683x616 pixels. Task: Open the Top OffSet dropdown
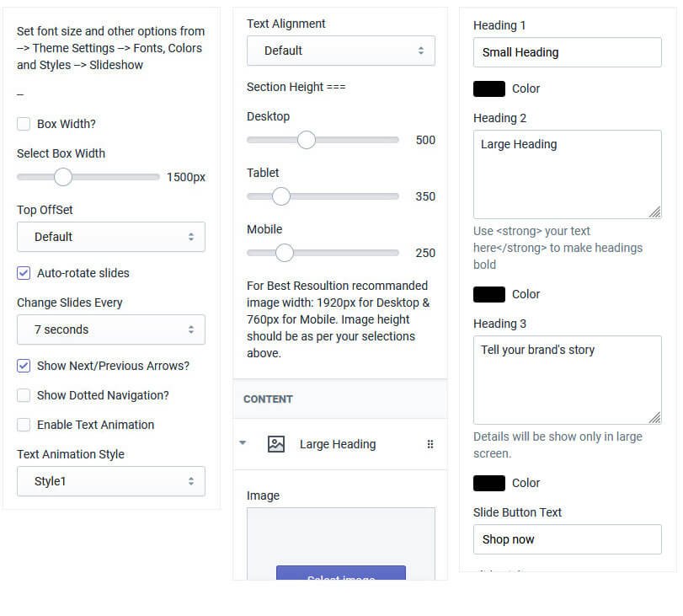[x=111, y=237]
